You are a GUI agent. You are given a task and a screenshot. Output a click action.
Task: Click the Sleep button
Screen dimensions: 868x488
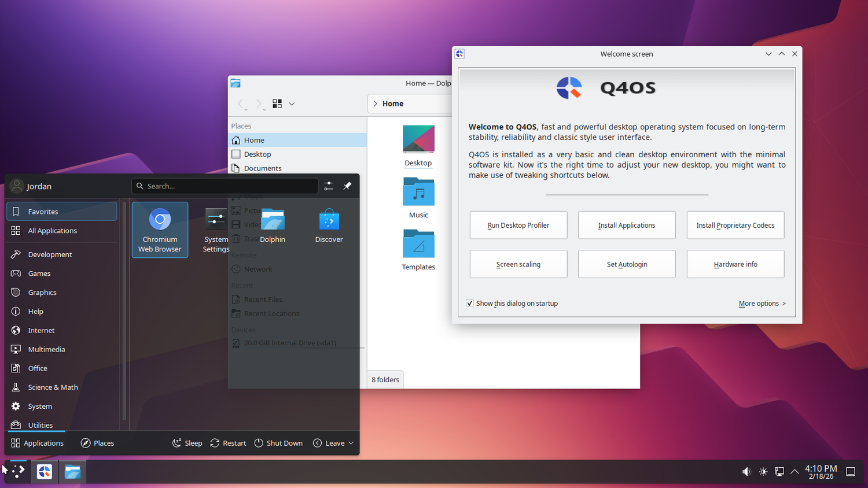pos(187,443)
